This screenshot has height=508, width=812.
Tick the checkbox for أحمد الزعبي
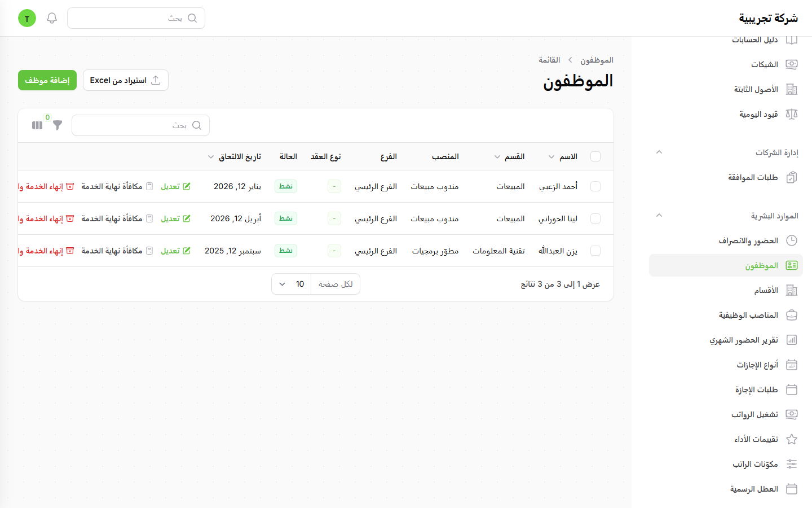pos(595,186)
